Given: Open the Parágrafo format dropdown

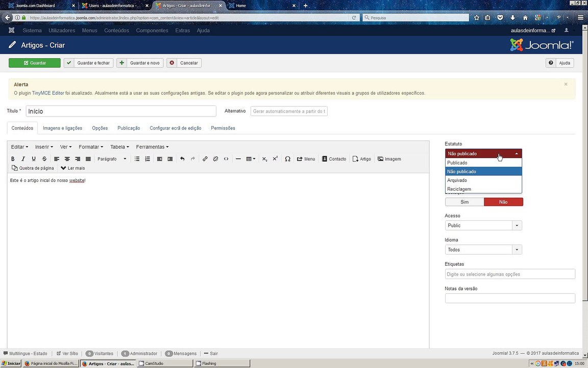Looking at the screenshot, I should click(112, 159).
